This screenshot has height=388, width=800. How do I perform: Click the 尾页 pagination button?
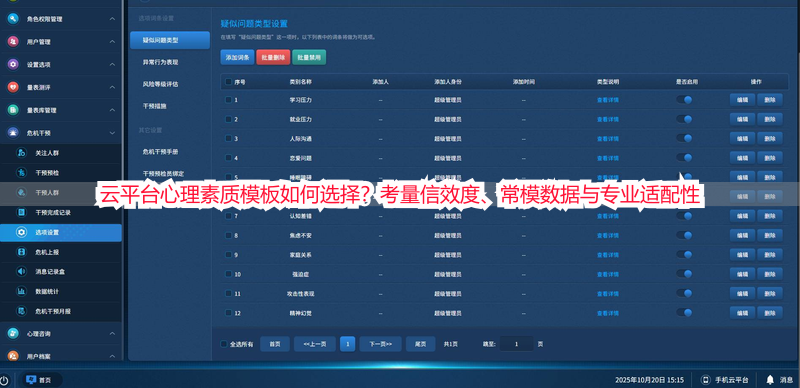click(420, 344)
